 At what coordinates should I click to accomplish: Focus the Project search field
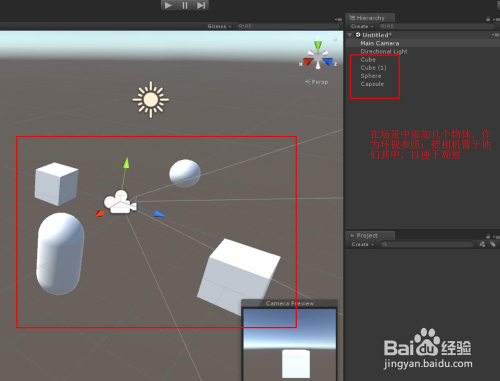(428, 244)
